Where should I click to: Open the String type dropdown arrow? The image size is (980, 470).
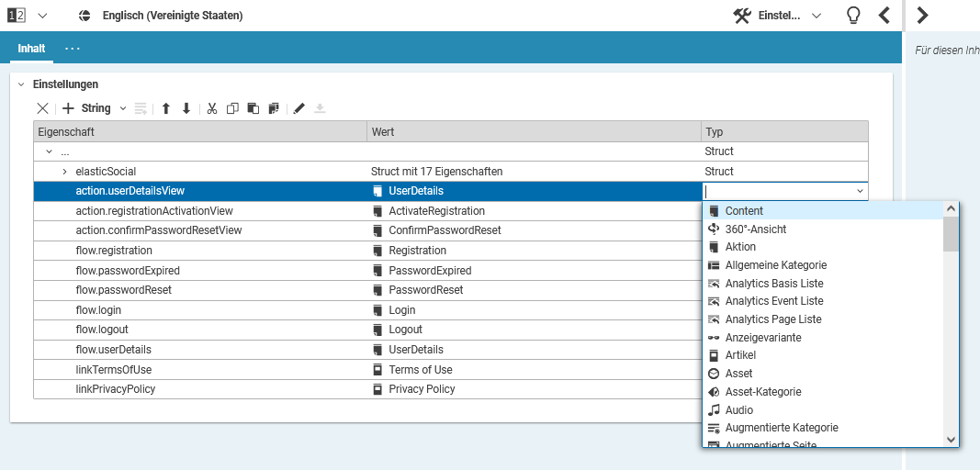click(x=123, y=108)
